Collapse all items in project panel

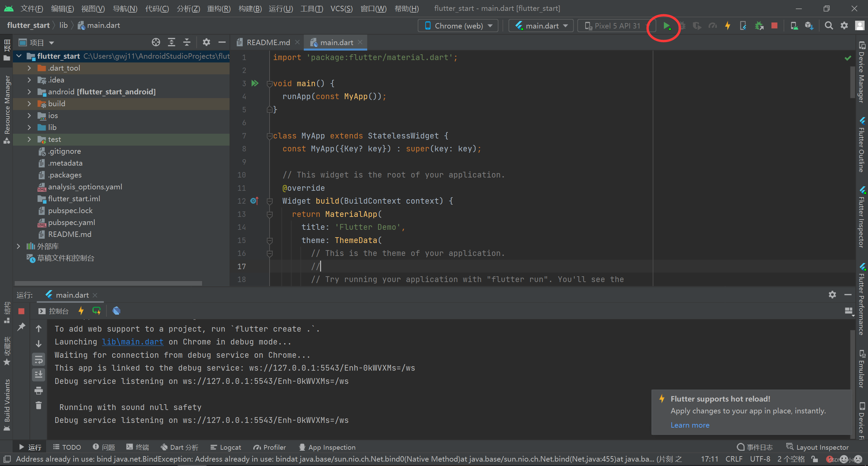click(187, 42)
